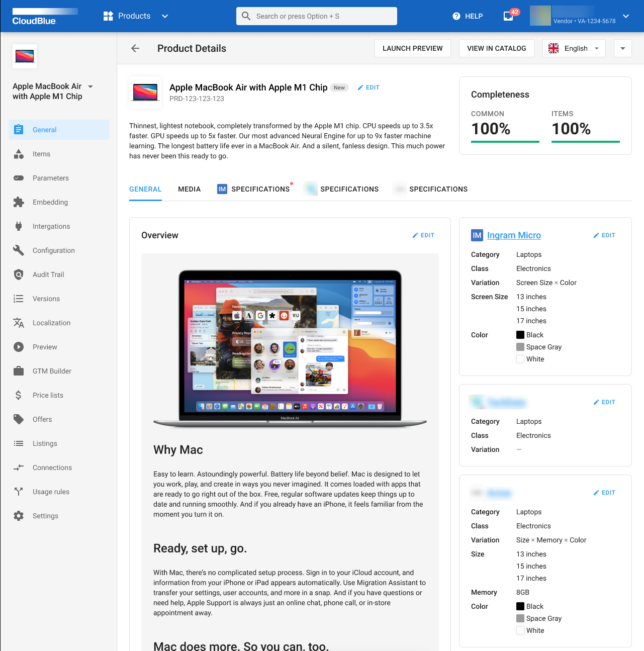Open the notifications inbox icon

[x=509, y=16]
